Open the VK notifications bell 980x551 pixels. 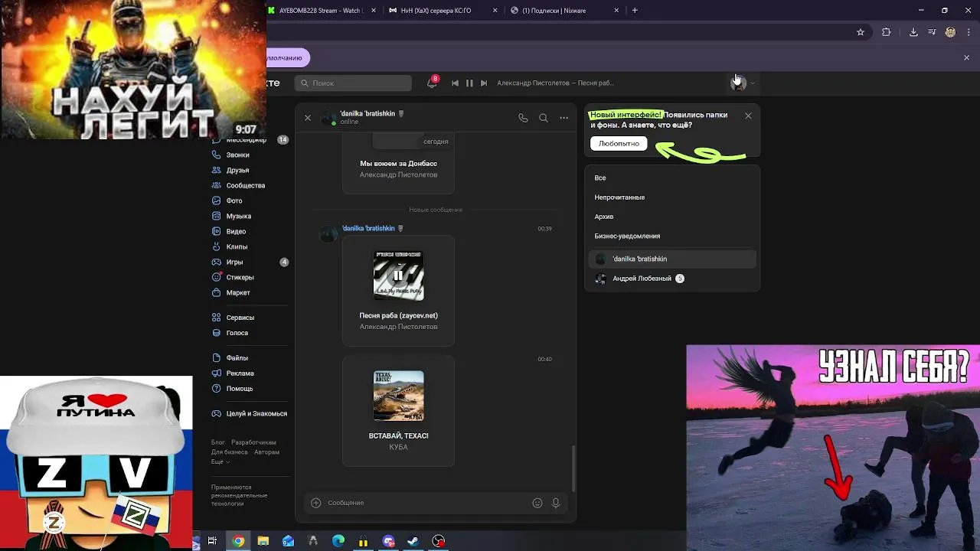pos(432,83)
